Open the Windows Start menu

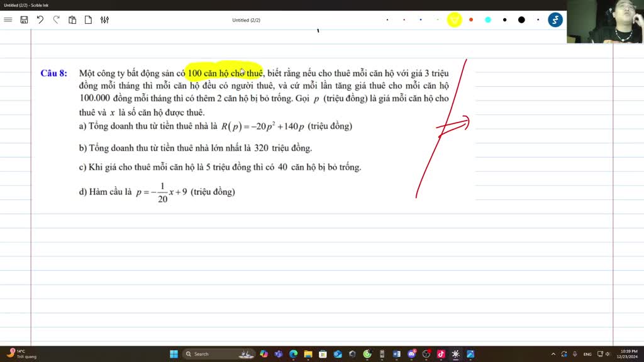(x=174, y=354)
